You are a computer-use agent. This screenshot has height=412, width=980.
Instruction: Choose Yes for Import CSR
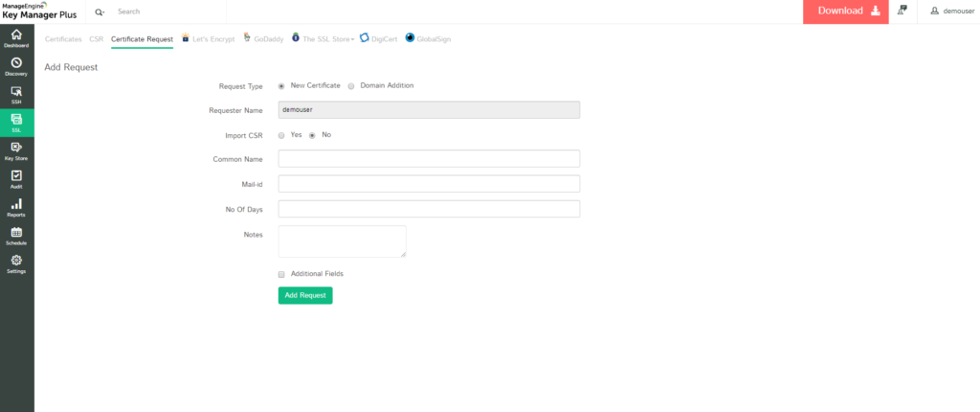[x=281, y=135]
